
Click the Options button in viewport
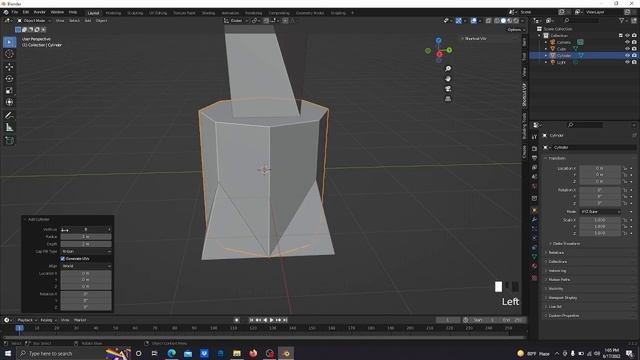(515, 30)
